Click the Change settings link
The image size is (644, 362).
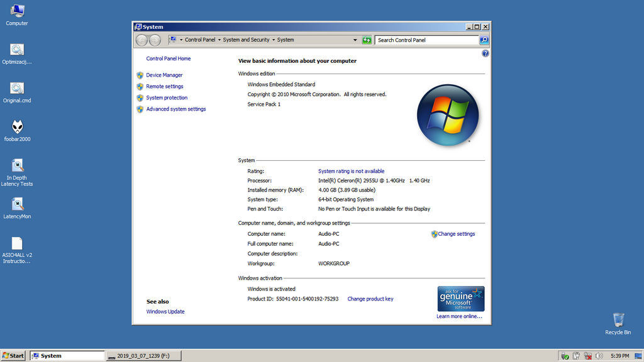pyautogui.click(x=457, y=234)
